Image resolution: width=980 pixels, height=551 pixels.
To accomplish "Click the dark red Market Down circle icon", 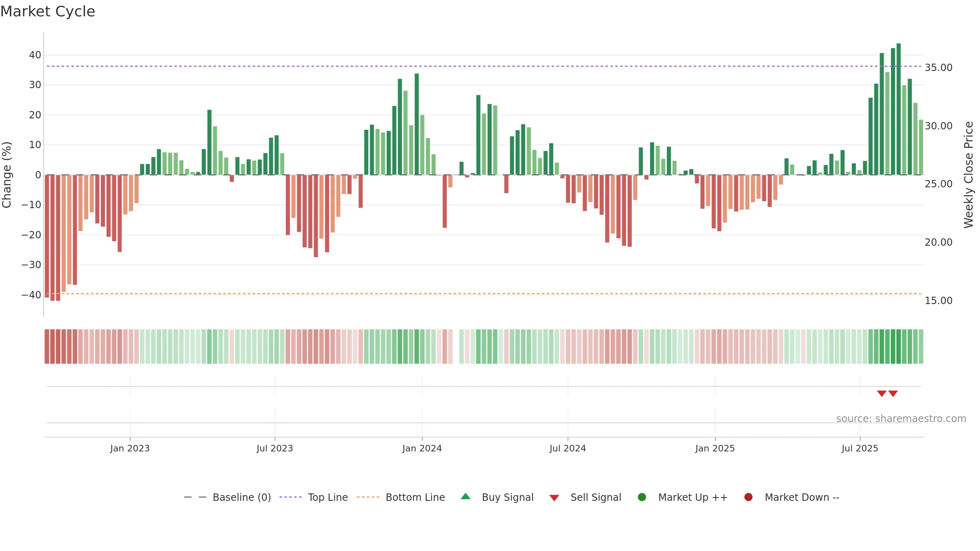I will (x=748, y=497).
